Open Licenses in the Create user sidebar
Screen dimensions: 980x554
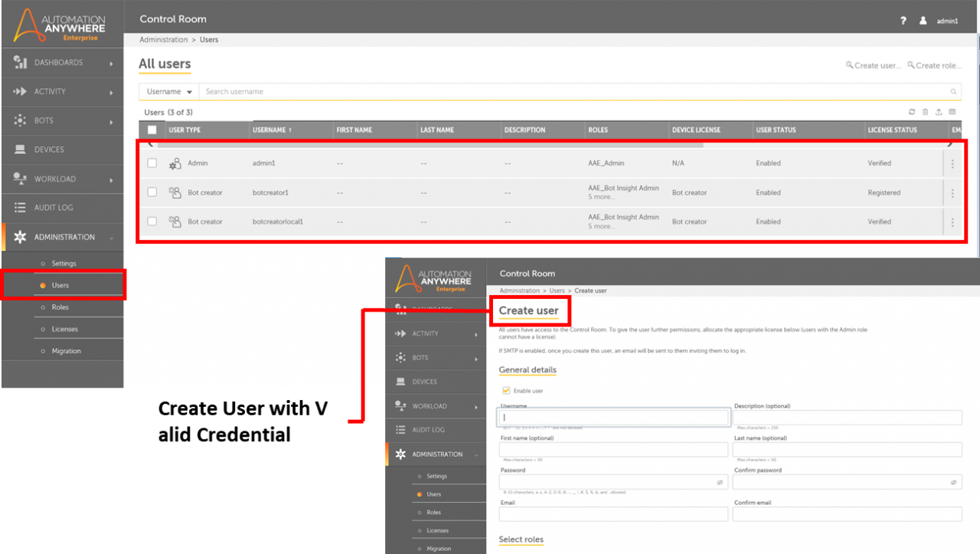(437, 530)
